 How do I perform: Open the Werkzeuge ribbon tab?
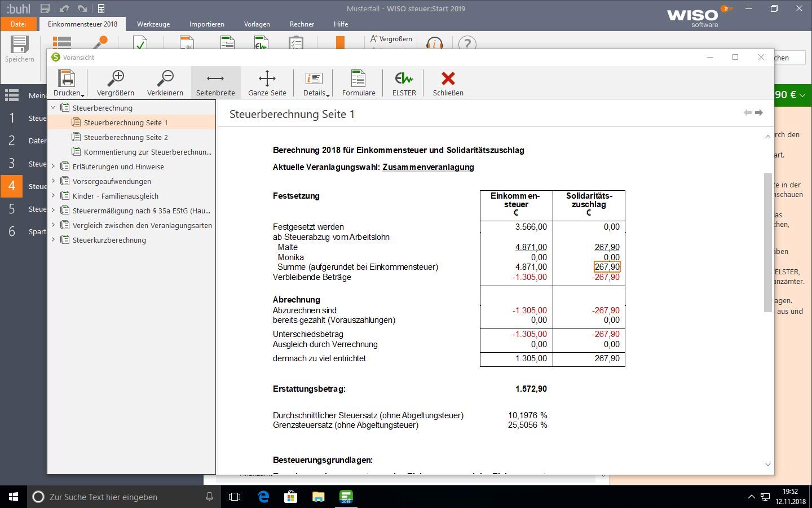(x=153, y=24)
